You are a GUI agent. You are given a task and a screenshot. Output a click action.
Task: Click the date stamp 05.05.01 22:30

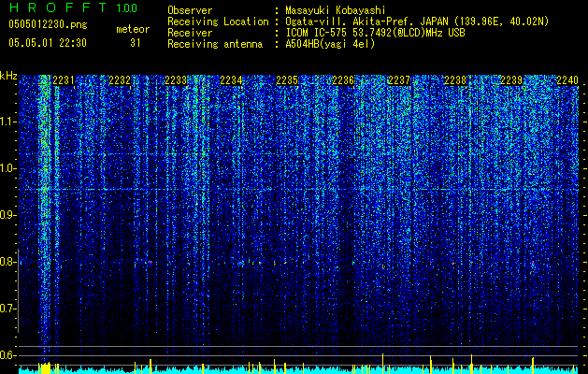click(48, 43)
